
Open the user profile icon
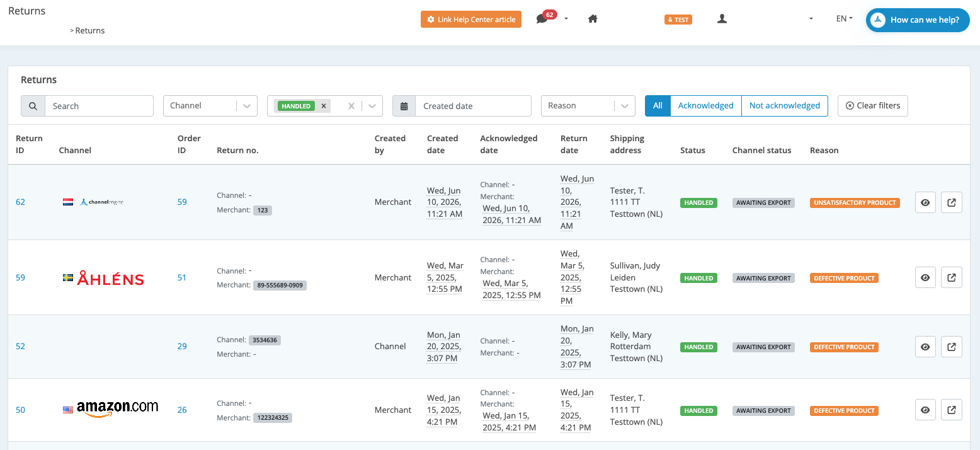pos(722,19)
